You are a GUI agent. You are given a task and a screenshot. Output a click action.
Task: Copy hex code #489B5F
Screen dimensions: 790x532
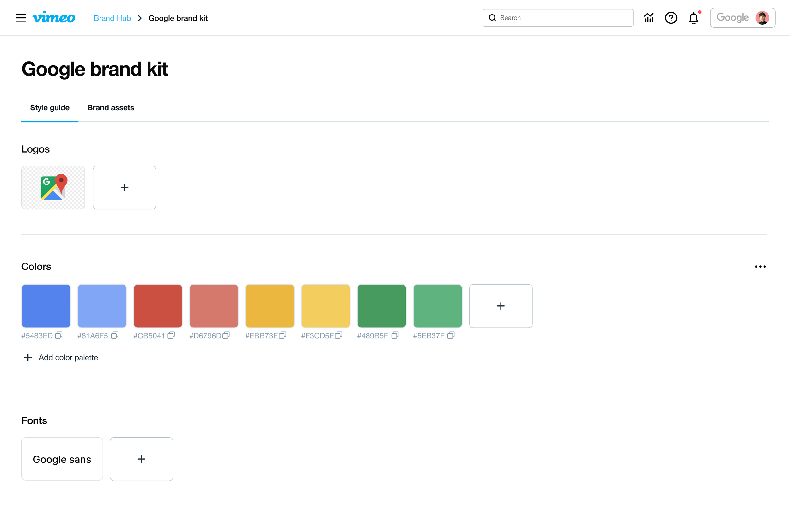click(395, 335)
